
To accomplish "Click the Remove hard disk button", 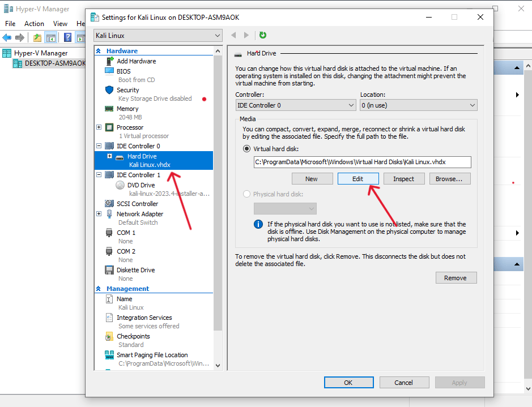I will [x=456, y=278].
